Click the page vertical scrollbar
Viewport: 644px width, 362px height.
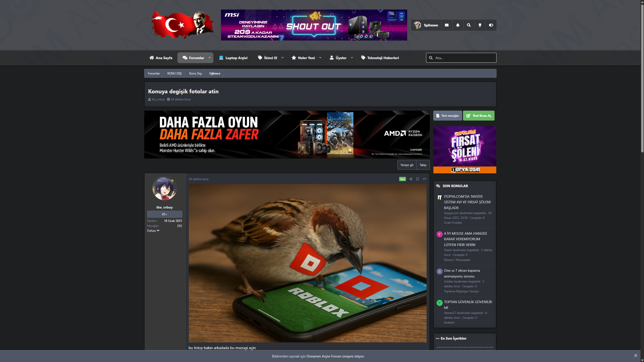point(642,78)
